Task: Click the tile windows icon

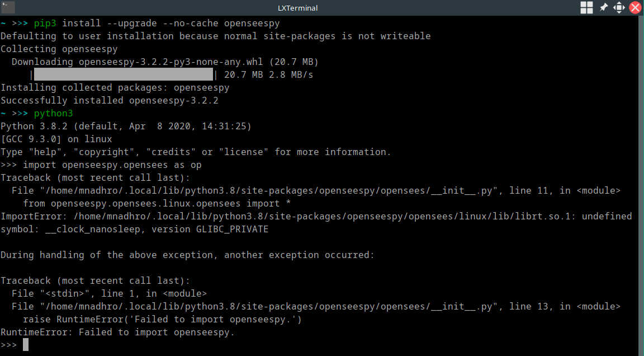Action: 586,8
